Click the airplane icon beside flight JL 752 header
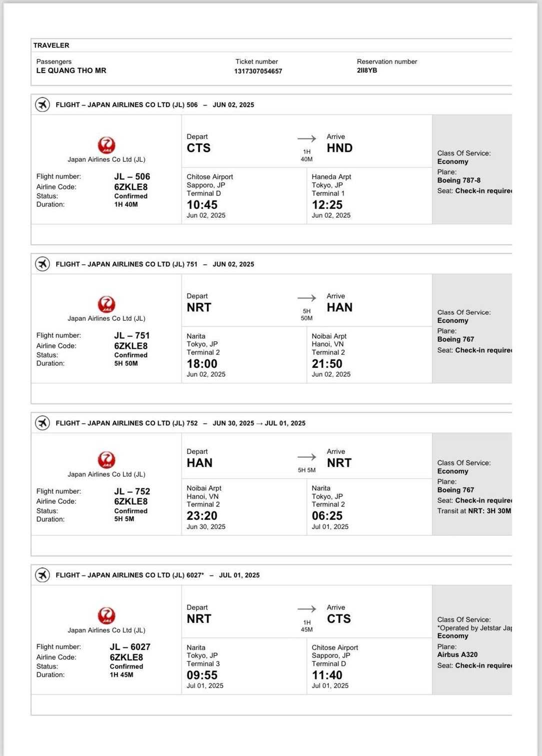Viewport: 542px width, 756px height. coord(42,423)
